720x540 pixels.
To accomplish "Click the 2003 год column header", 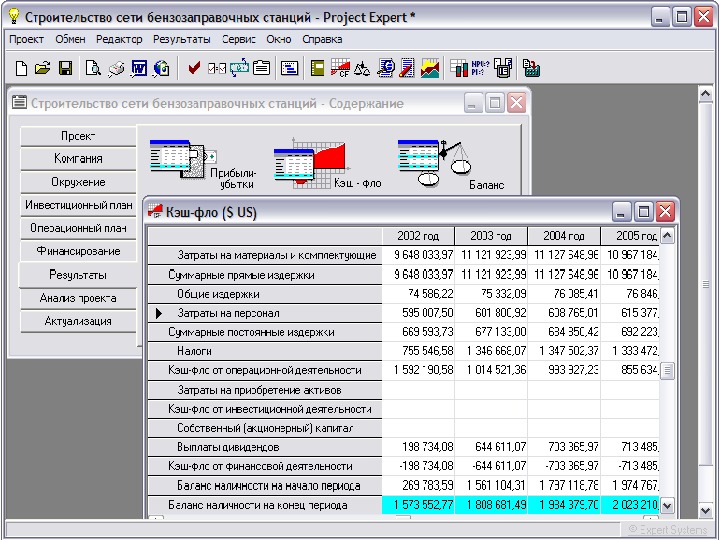I will pyautogui.click(x=491, y=236).
